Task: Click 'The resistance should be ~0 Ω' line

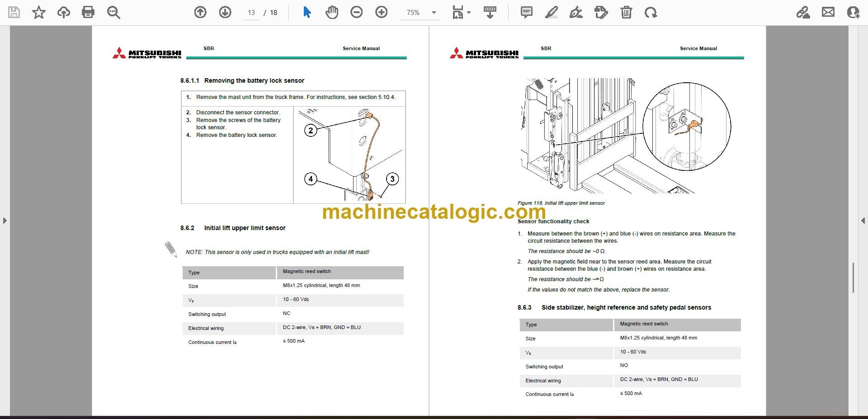Action: 566,251
